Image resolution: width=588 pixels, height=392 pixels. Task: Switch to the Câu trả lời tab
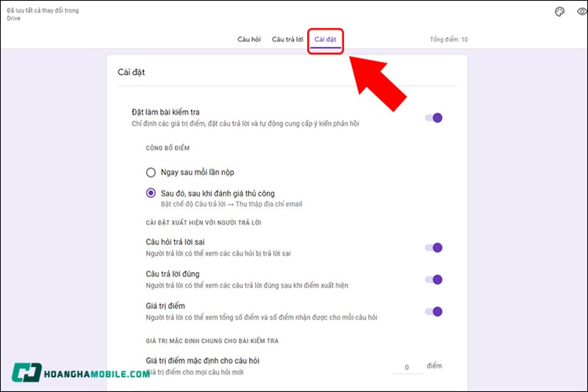coord(287,39)
